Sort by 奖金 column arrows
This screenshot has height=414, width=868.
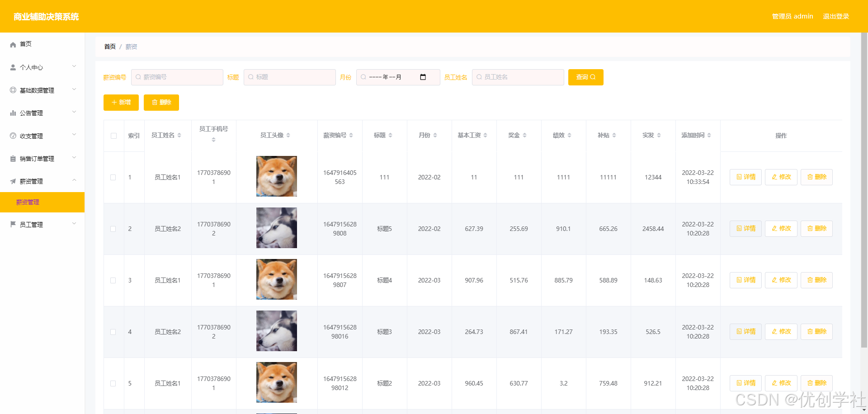point(524,135)
